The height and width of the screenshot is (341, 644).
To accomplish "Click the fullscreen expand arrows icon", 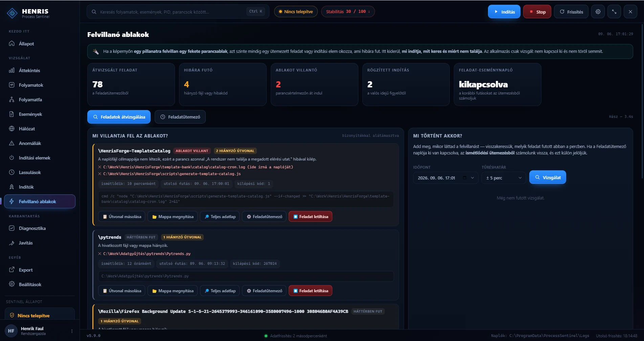I will click(614, 12).
